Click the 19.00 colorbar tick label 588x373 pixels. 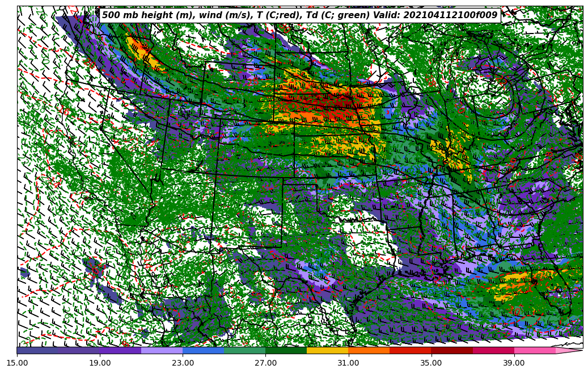point(100,362)
